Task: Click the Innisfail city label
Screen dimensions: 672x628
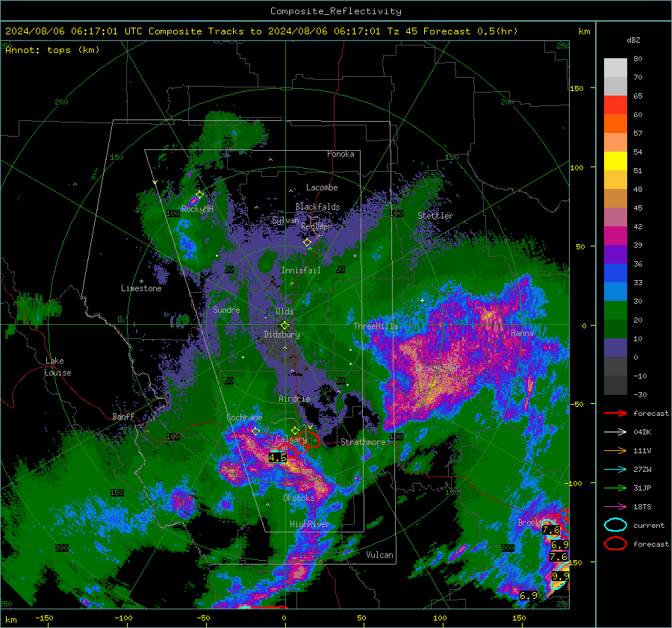Action: click(301, 270)
